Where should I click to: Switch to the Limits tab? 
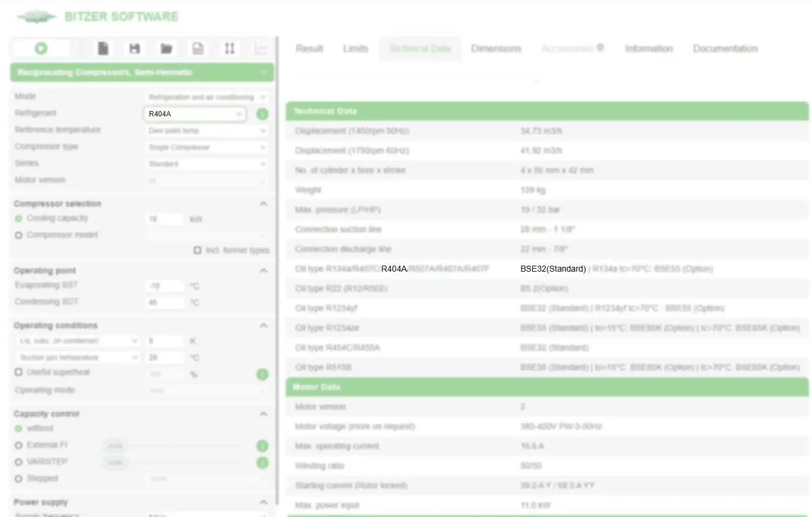pos(356,49)
